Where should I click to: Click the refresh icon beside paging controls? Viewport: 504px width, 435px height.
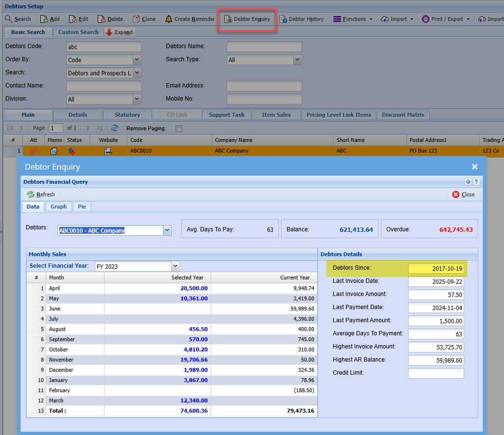coord(115,128)
